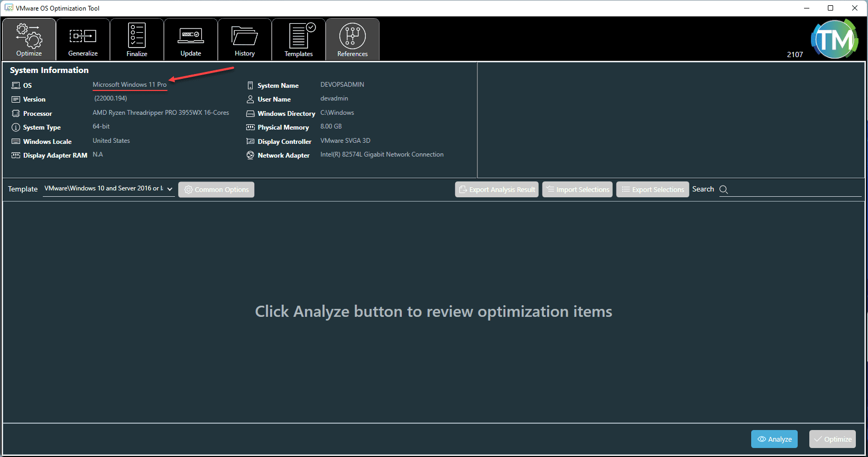Click the Analyze button
Viewport: 868px width, 457px height.
(x=774, y=439)
